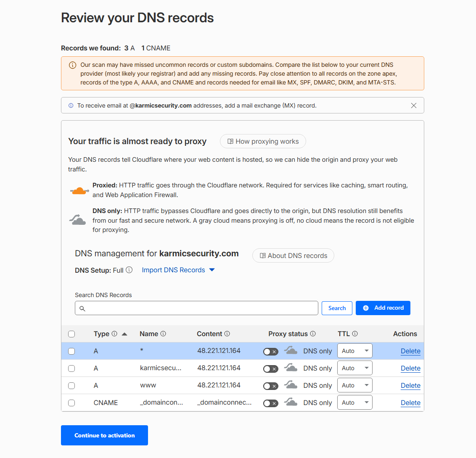
Task: Click the Content column header label
Action: (209, 334)
